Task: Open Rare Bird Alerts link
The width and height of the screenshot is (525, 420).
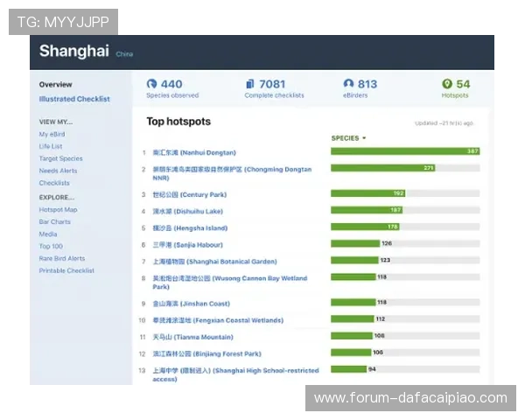Action: point(62,258)
